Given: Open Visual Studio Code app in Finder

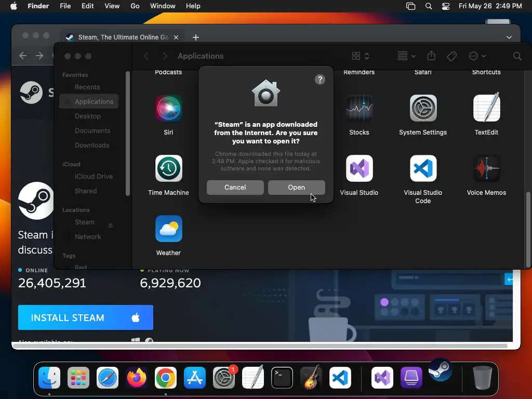Looking at the screenshot, I should click(x=423, y=169).
